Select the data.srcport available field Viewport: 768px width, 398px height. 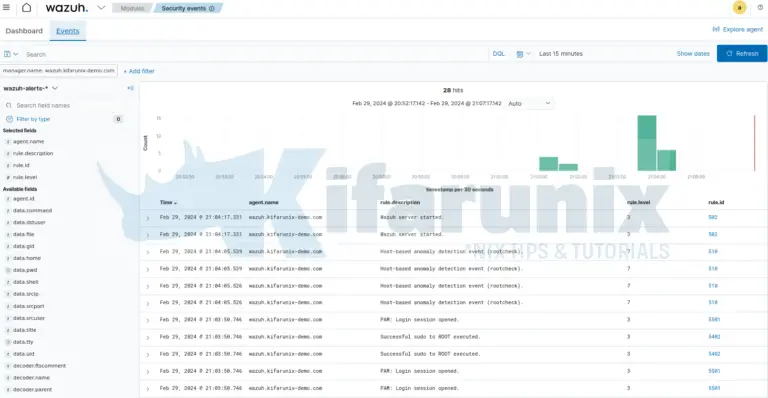(28, 306)
